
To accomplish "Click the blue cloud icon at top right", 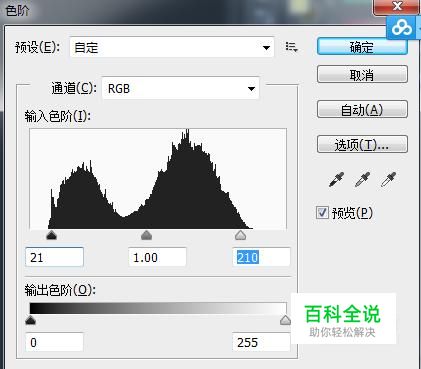I will click(x=401, y=28).
